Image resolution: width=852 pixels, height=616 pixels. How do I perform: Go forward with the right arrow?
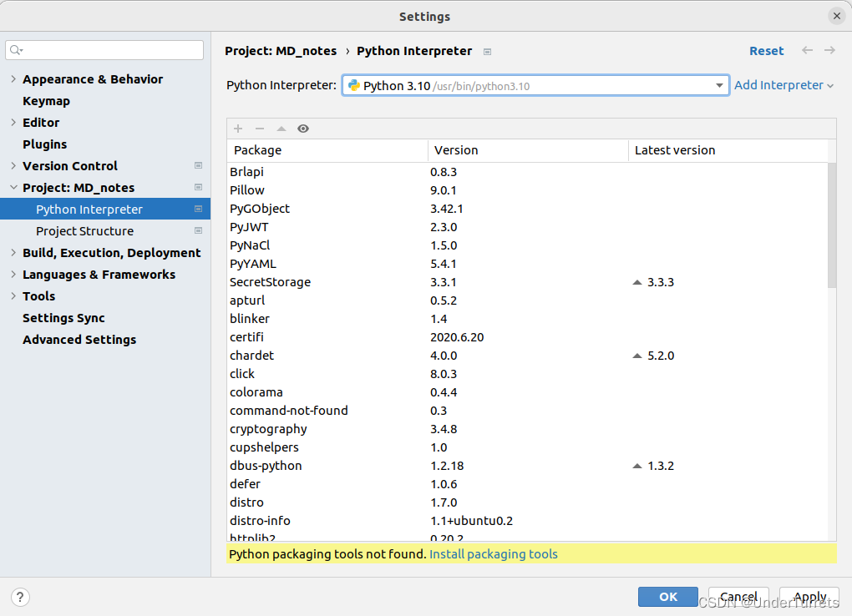[829, 51]
